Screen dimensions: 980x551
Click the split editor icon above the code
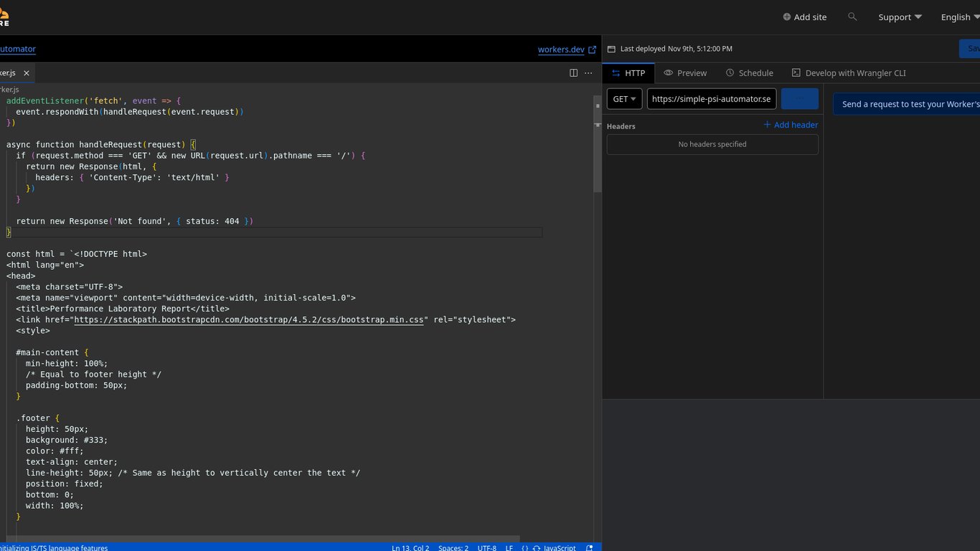tap(573, 72)
